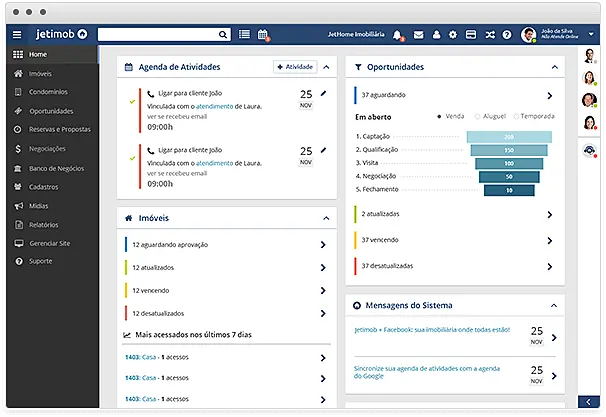Open the calendar icon in top bar
Viewport: 606px width, 417px height.
(x=263, y=35)
